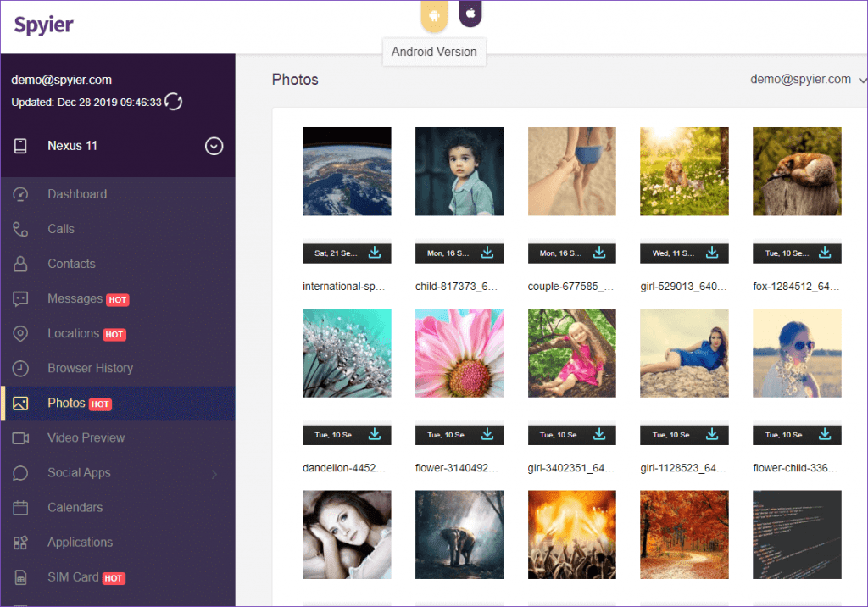Click download icon for couple-677585 photo
Image resolution: width=868 pixels, height=607 pixels.
tap(599, 253)
